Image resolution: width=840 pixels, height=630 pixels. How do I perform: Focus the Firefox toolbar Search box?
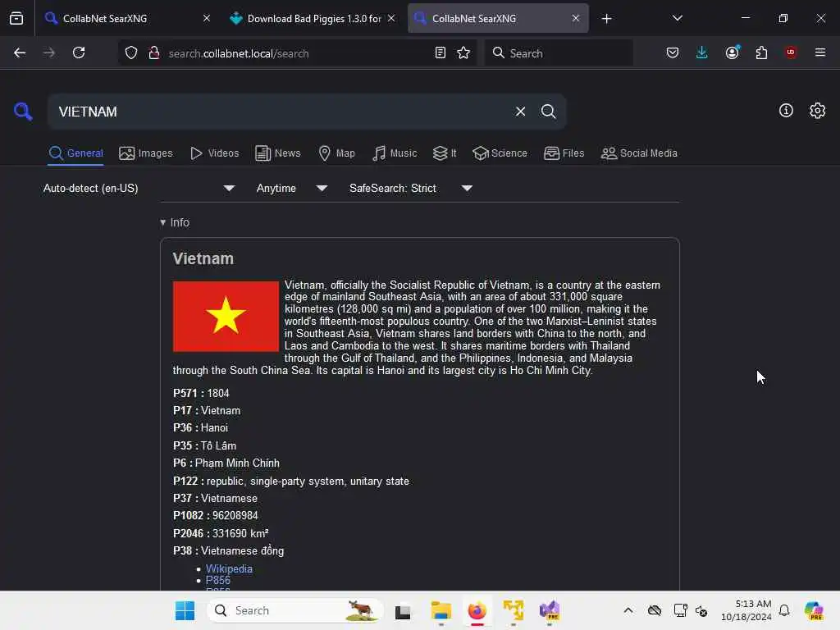[x=559, y=53]
